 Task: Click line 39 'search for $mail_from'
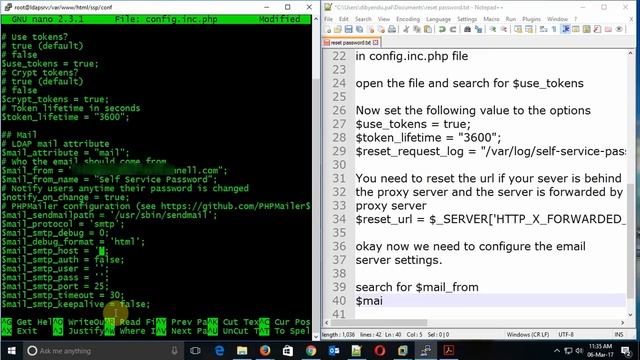417,287
